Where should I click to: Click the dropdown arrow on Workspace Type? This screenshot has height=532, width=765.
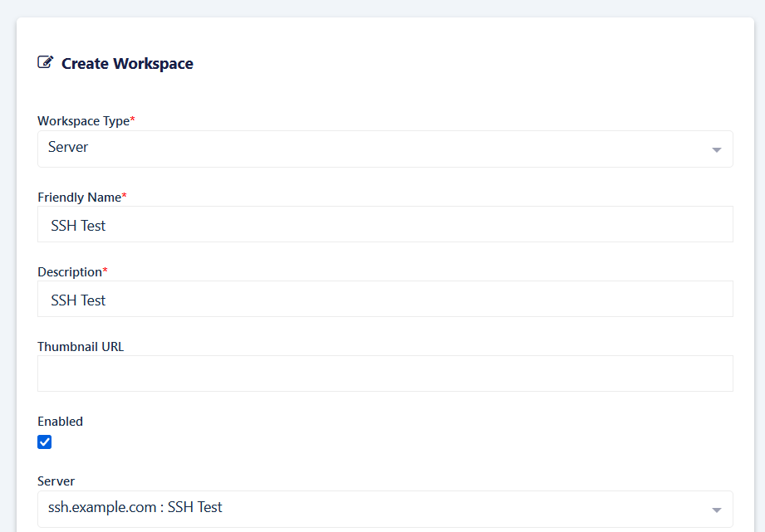click(x=715, y=149)
